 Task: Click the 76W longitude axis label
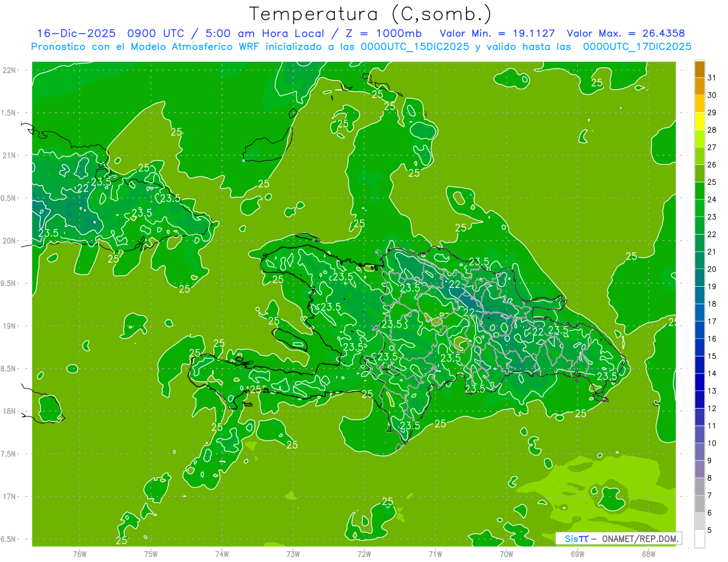click(x=79, y=554)
